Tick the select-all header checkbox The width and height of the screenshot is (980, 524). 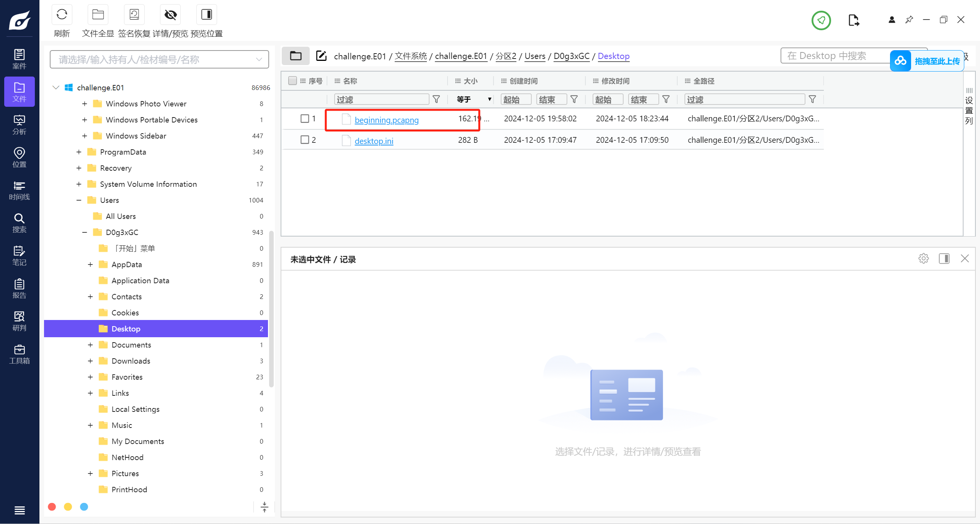pos(292,81)
